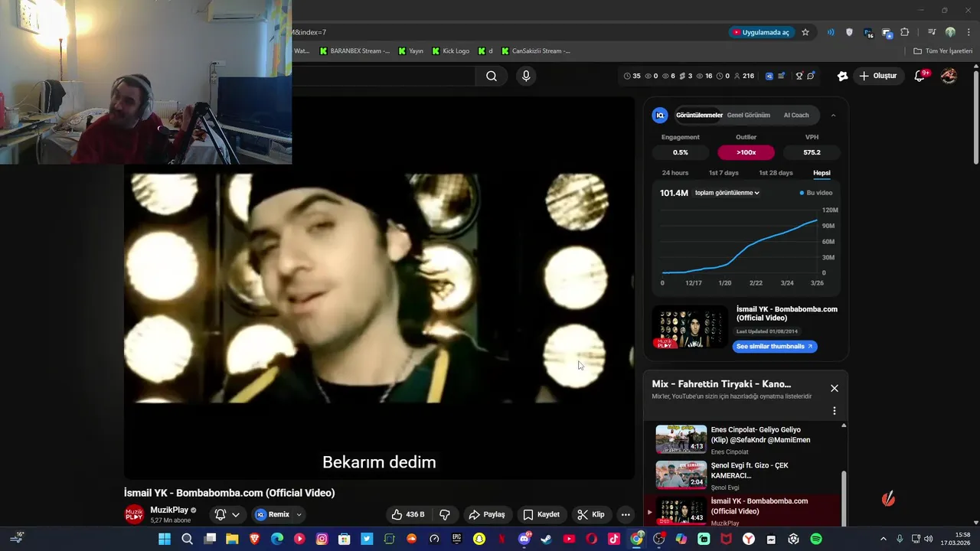
Task: Like the video showing 436 B
Action: point(407,514)
